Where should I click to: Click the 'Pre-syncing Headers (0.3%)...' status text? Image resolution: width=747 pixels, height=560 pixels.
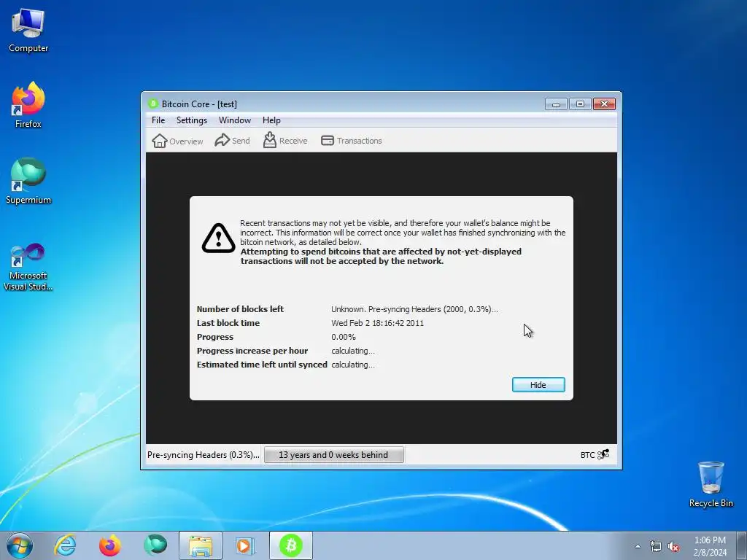pyautogui.click(x=204, y=455)
